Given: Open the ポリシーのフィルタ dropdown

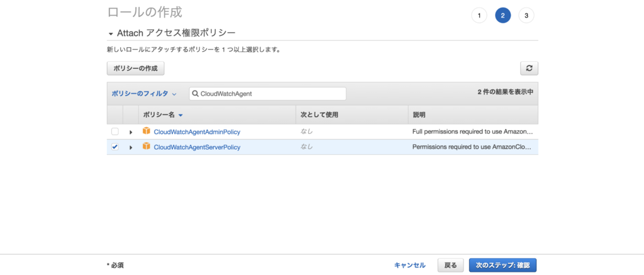Looking at the screenshot, I should click(144, 93).
